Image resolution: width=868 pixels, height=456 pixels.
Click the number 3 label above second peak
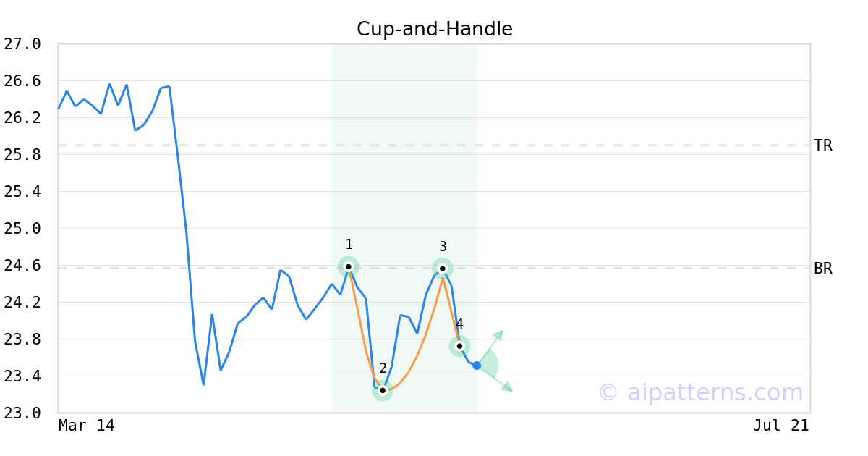coord(443,247)
